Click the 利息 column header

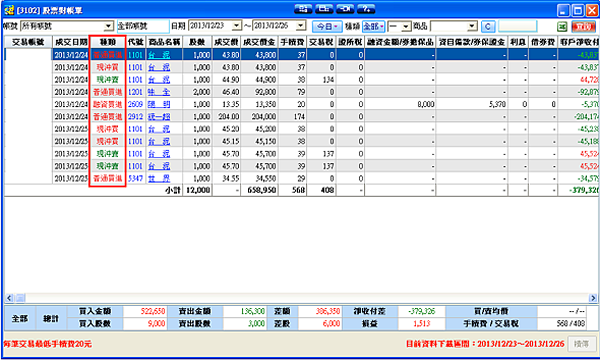pyautogui.click(x=518, y=42)
